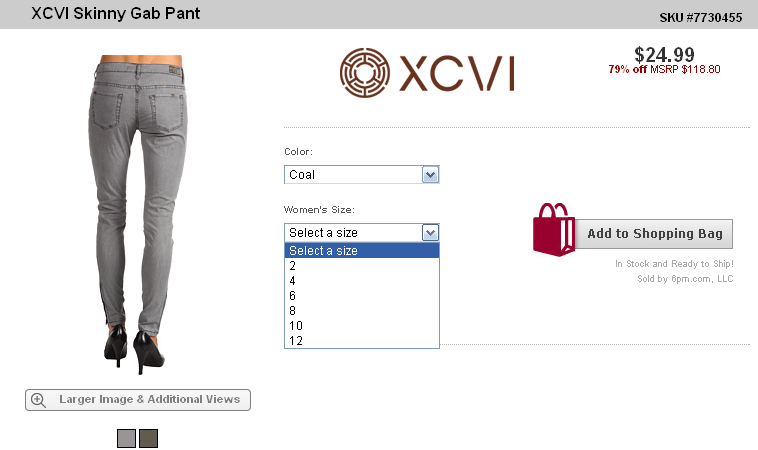
Task: Open Larger Image & Additional Views
Action: coord(138,400)
